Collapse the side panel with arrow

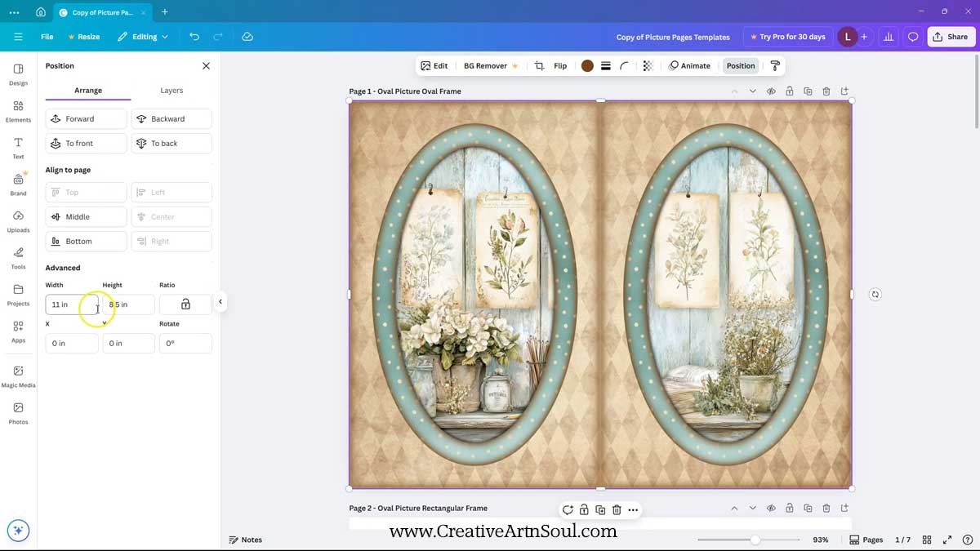(x=220, y=302)
